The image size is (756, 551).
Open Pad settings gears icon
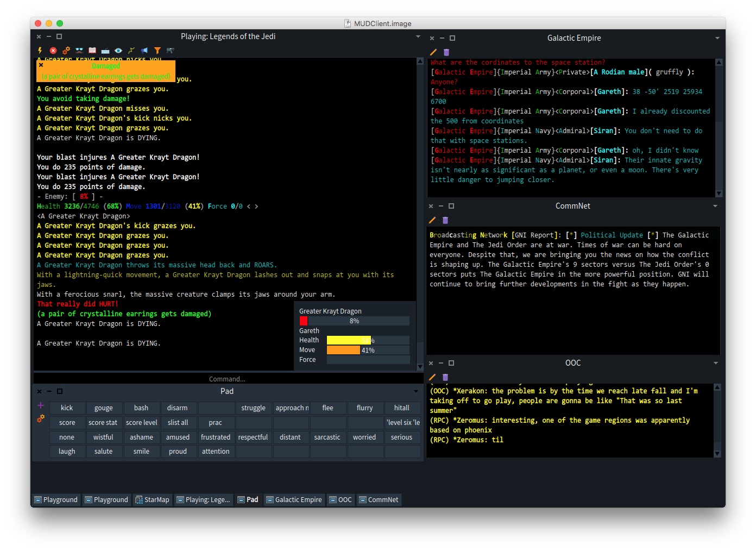41,418
